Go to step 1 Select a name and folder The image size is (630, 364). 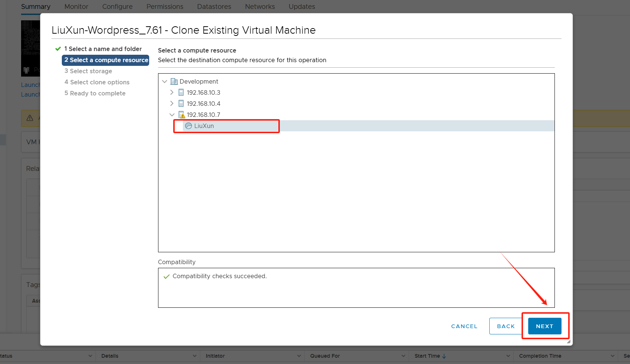pyautogui.click(x=103, y=49)
